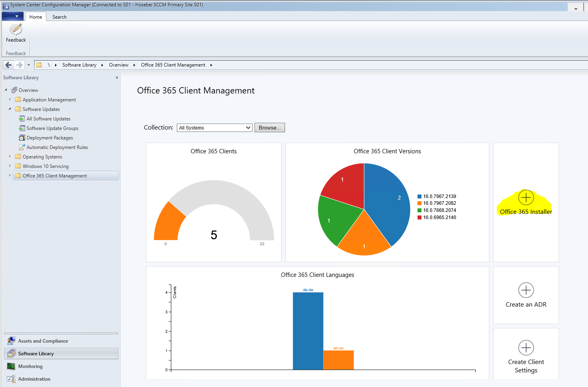
Task: Click the blue de-de language bar
Action: 308,331
